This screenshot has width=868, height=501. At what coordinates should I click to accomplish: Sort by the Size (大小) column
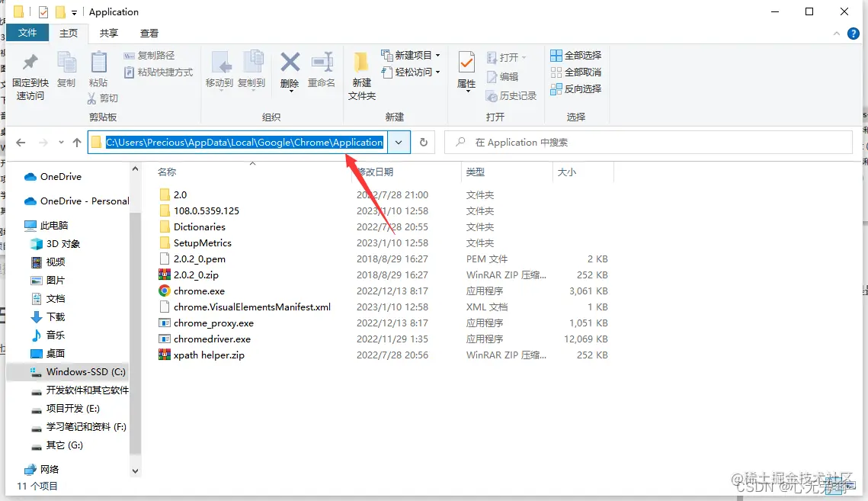567,172
